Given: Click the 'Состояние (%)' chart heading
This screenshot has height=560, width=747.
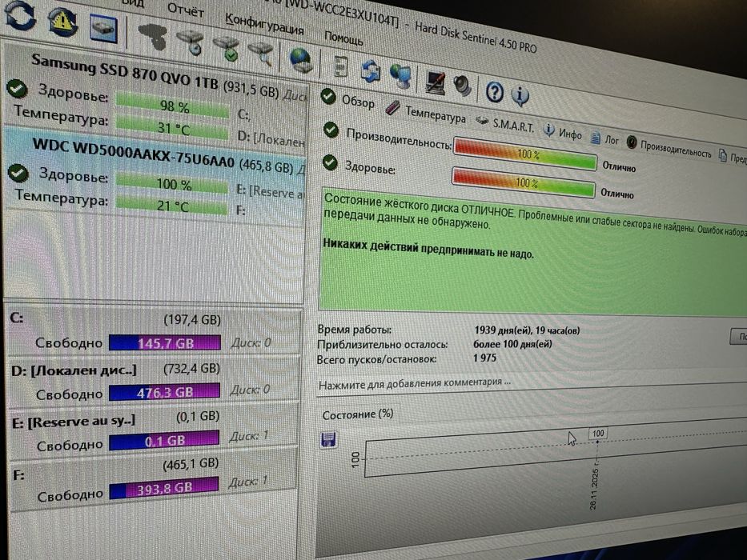Looking at the screenshot, I should 357,414.
